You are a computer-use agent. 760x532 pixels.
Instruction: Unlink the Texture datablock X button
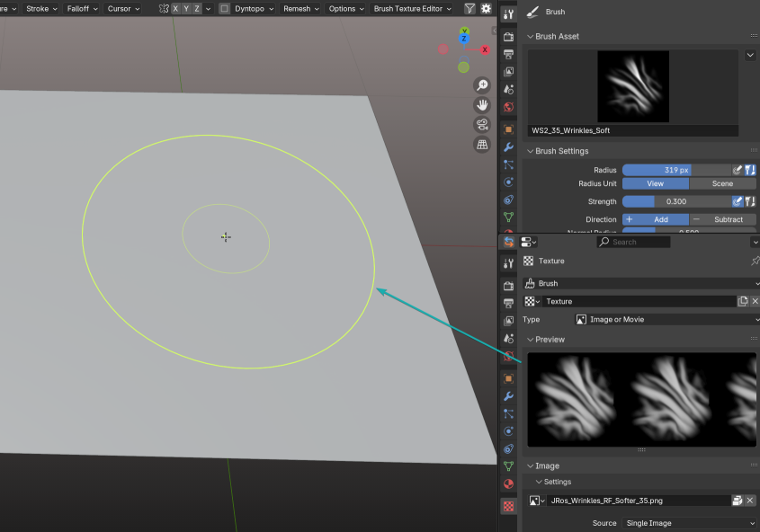pos(755,301)
